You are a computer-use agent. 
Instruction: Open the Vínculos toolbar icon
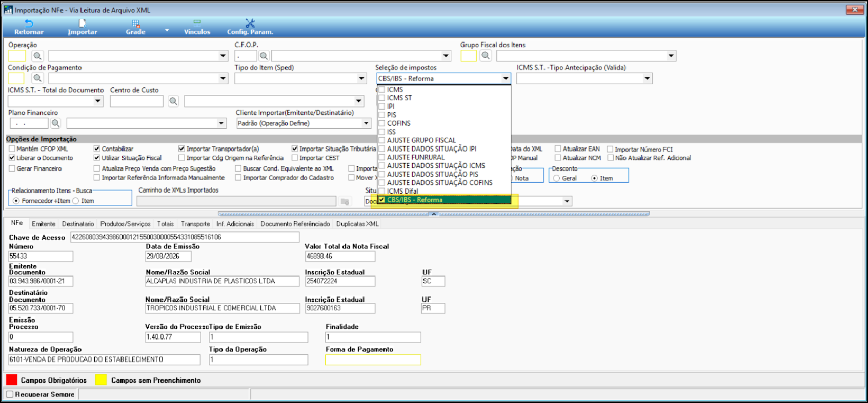pyautogui.click(x=197, y=24)
